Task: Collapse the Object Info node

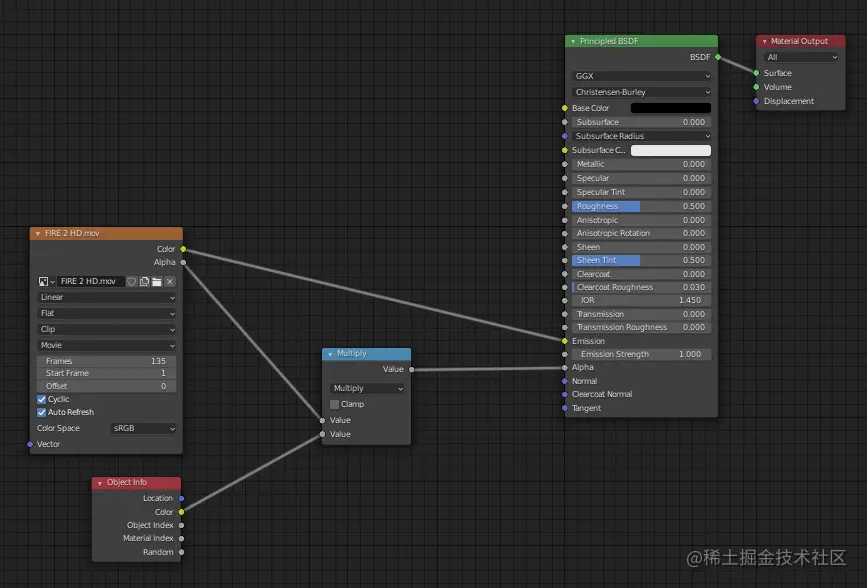Action: (x=100, y=483)
